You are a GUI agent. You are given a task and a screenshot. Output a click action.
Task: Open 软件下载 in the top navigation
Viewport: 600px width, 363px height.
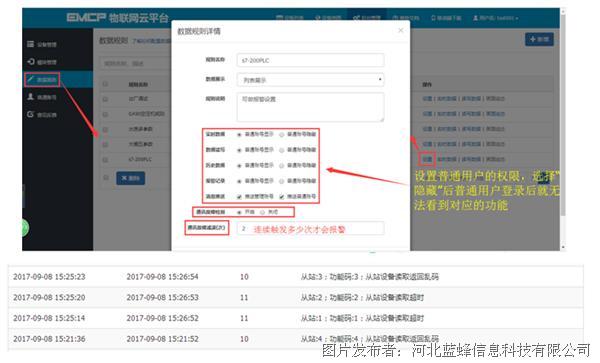[446, 18]
